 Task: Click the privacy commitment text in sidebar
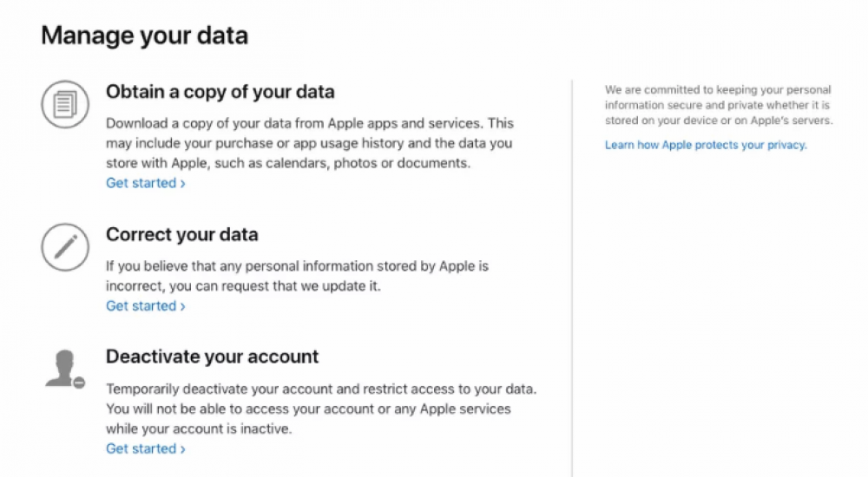coord(718,105)
